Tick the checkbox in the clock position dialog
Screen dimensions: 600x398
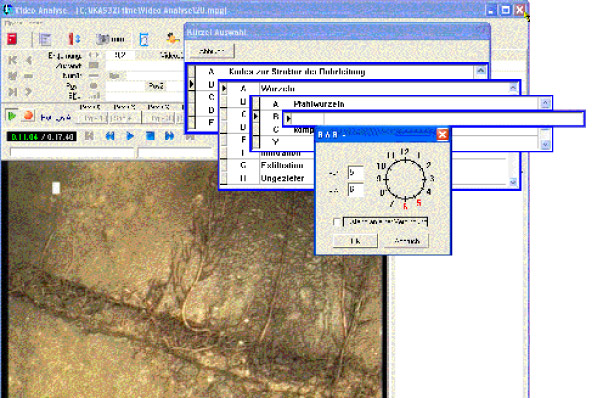[337, 222]
